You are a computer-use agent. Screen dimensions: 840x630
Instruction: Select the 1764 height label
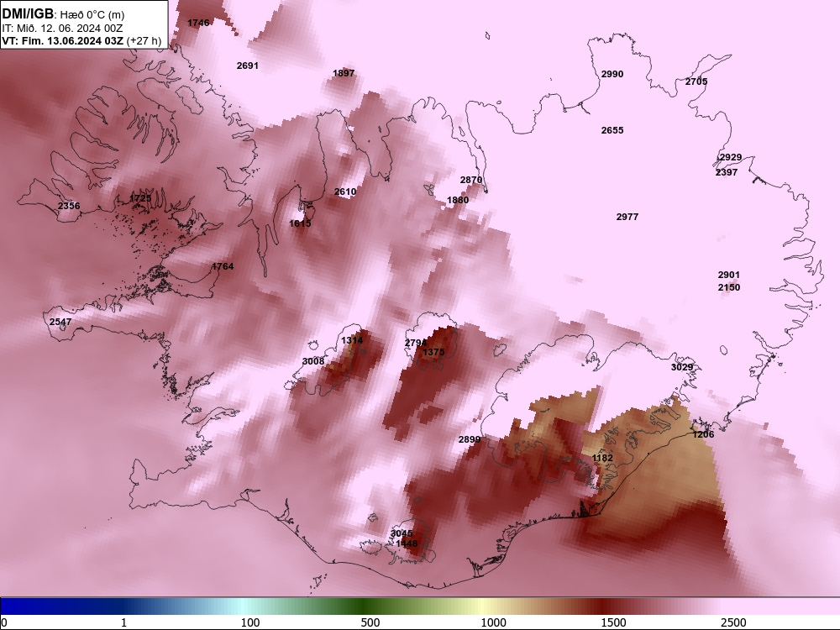pos(223,267)
